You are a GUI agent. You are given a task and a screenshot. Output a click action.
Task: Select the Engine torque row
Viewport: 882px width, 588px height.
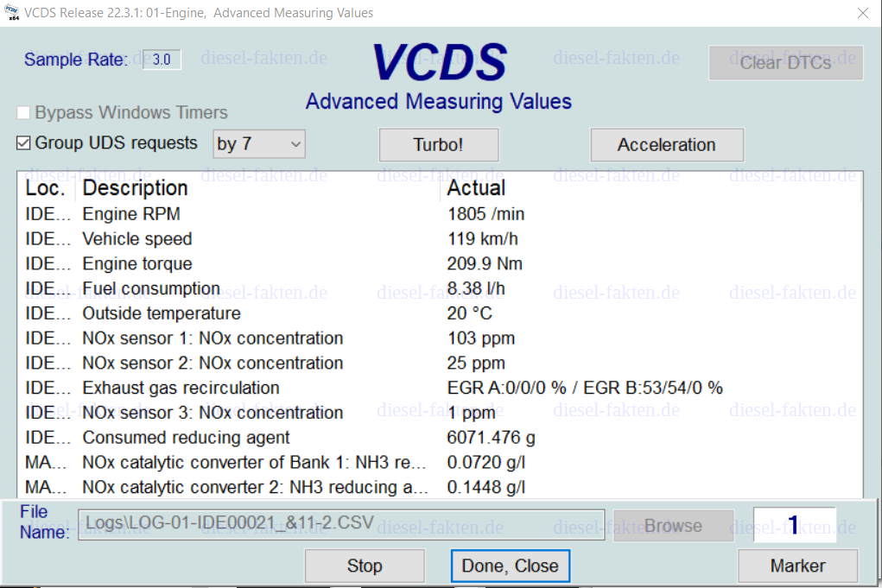[x=439, y=263]
